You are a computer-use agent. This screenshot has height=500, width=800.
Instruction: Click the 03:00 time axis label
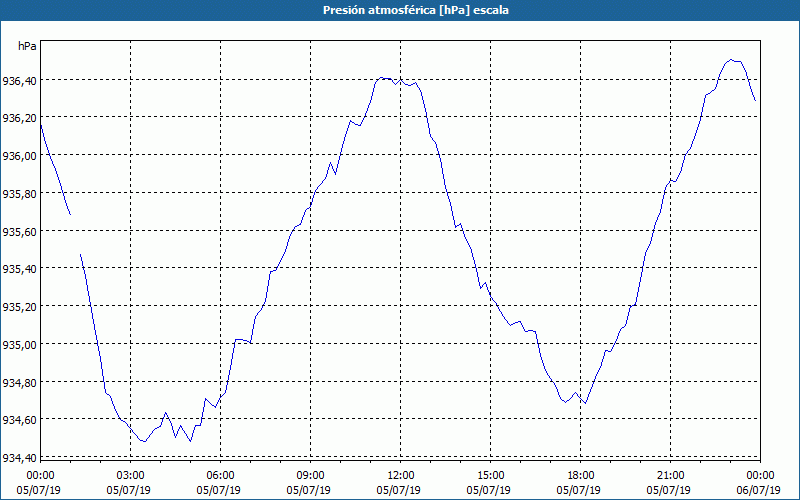131,476
